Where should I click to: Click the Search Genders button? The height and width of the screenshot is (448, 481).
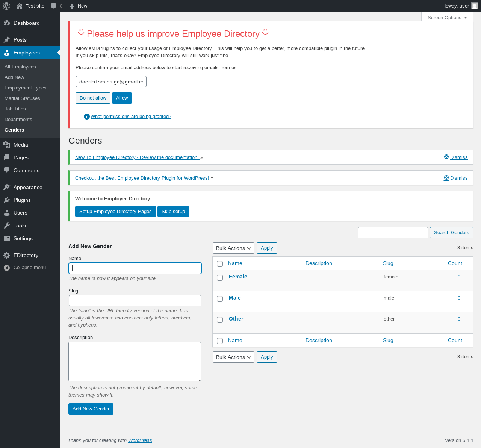point(451,233)
